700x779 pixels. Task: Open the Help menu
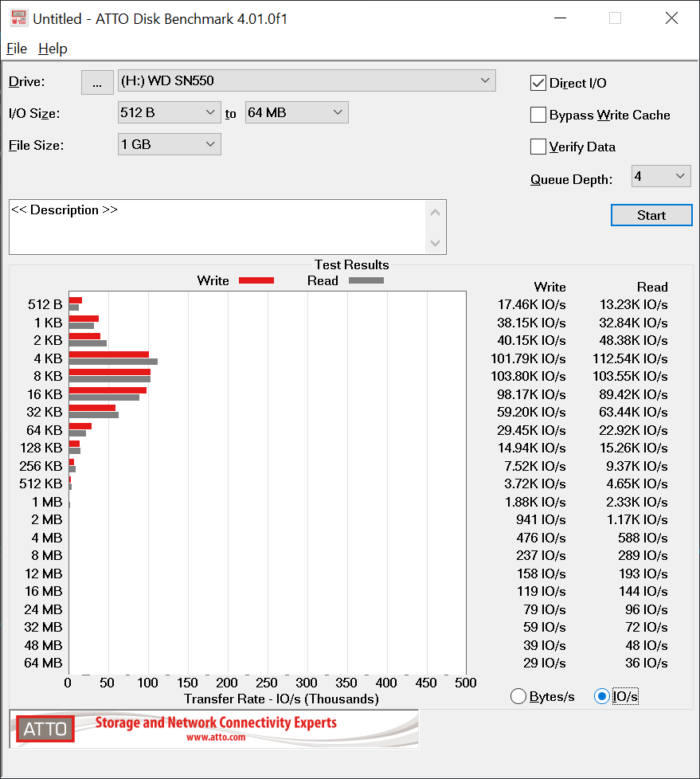click(x=53, y=49)
